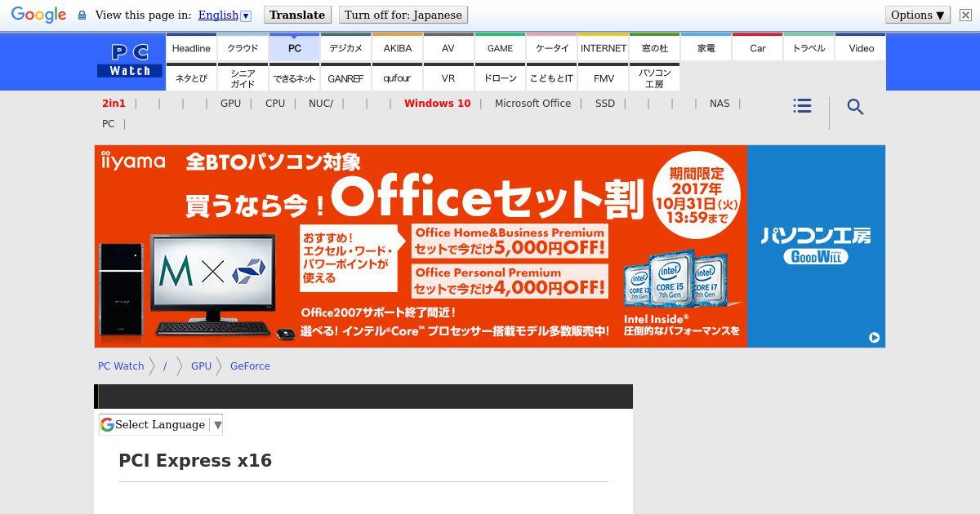Open the GANREF tab
This screenshot has height=514, width=980.
pos(345,78)
